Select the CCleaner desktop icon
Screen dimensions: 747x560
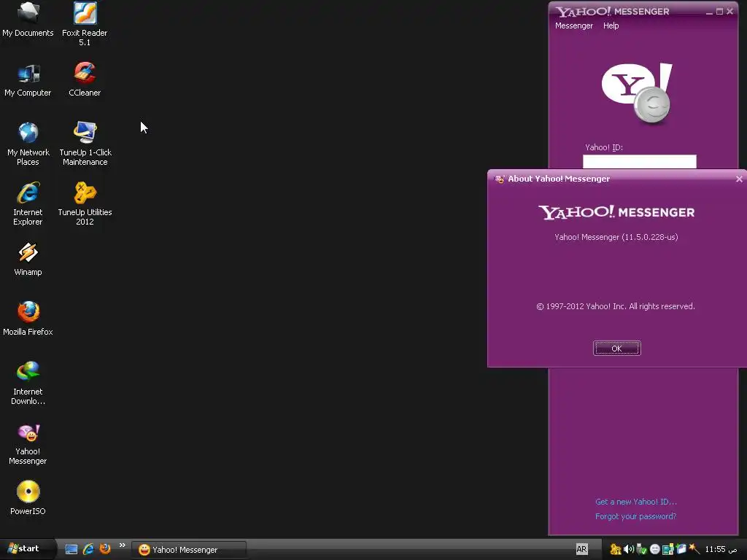click(85, 79)
